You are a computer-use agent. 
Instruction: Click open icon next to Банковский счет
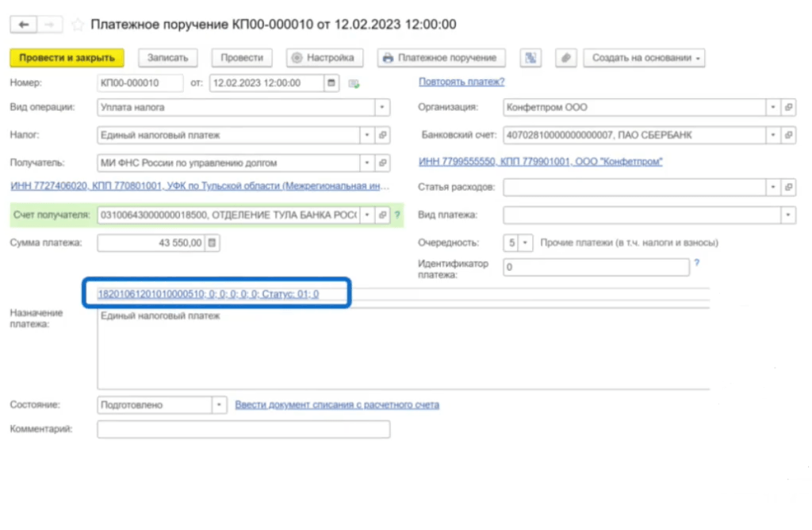point(787,135)
